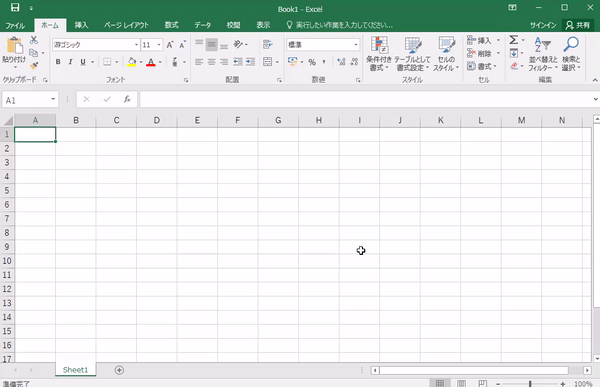Click the 共有 share button
Image resolution: width=600 pixels, height=387 pixels.
pyautogui.click(x=578, y=25)
